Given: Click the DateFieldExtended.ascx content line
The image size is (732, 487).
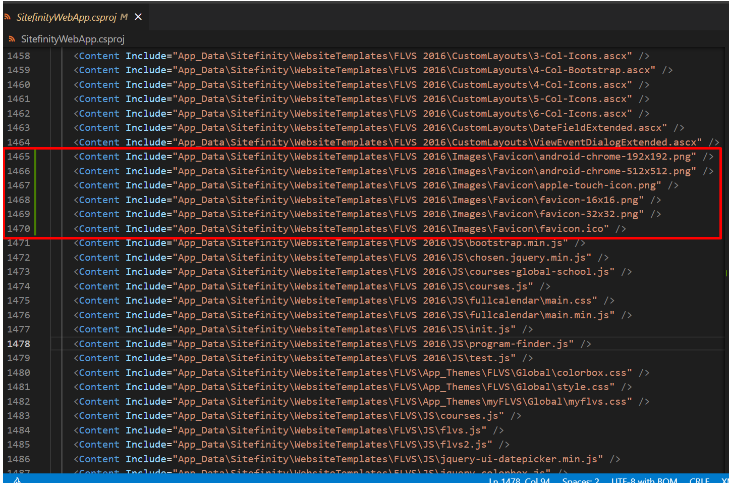Looking at the screenshot, I should (x=379, y=128).
